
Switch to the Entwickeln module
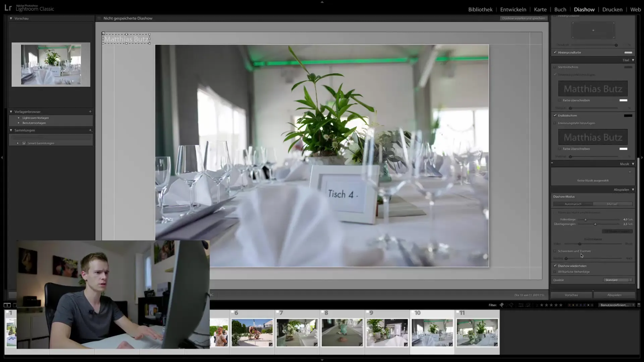click(x=513, y=9)
